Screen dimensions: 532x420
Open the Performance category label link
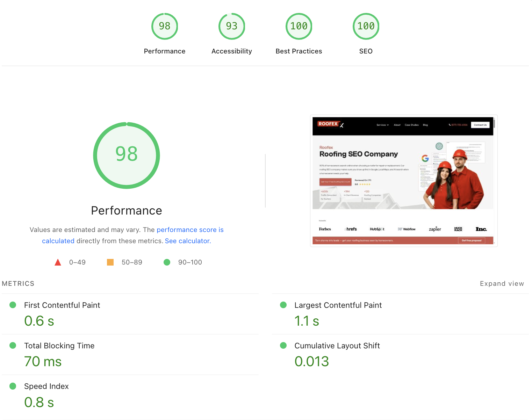(165, 51)
